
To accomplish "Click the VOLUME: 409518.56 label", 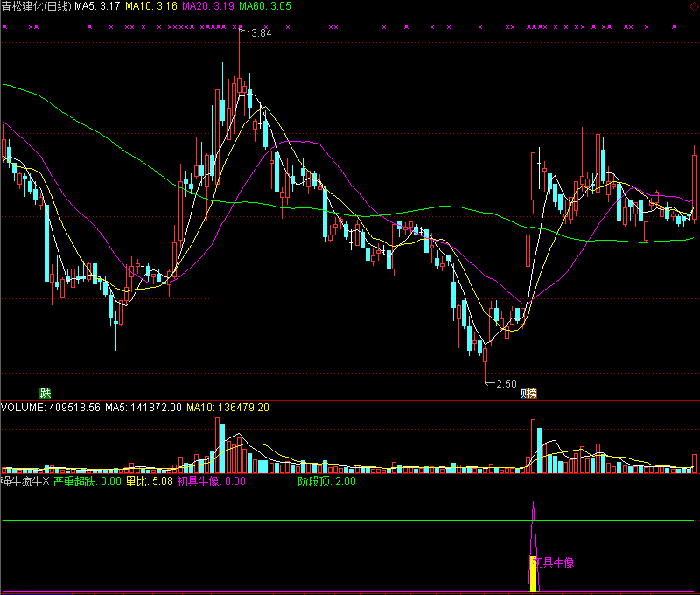I will (51, 408).
